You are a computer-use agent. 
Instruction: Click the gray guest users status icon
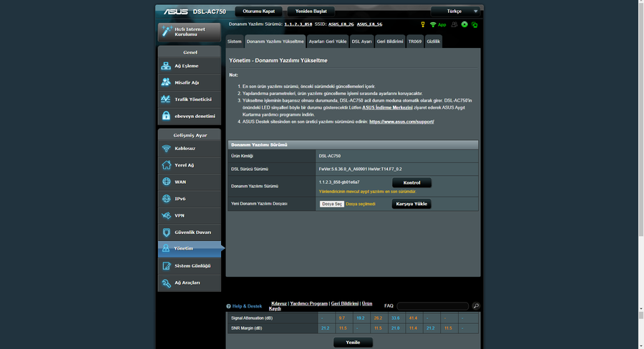click(x=454, y=24)
